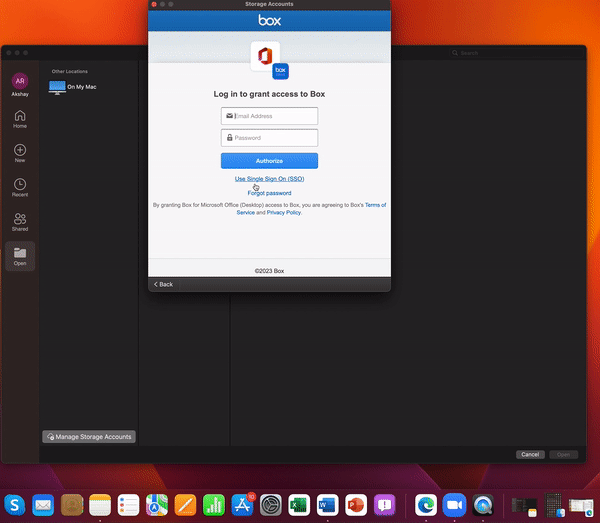
Task: Select On My Mac location
Action: (80, 87)
